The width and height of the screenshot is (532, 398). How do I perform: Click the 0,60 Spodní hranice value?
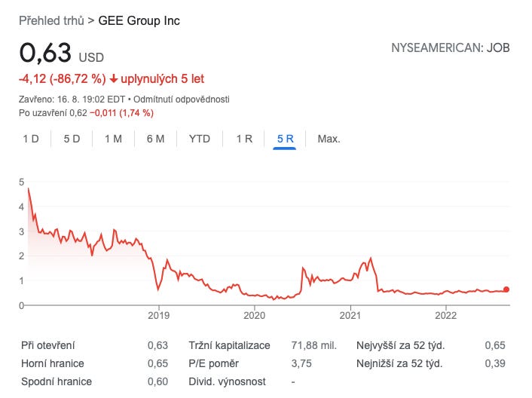157,381
